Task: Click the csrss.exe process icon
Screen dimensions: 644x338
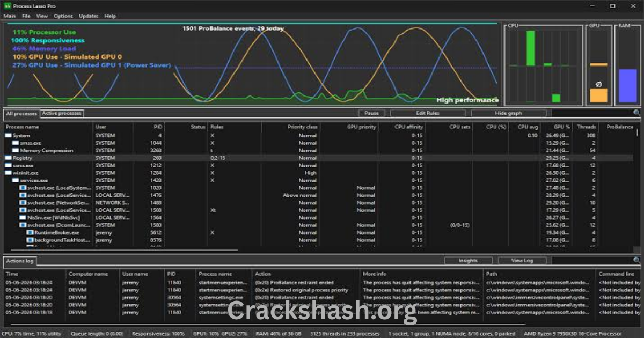Action: click(x=8, y=165)
